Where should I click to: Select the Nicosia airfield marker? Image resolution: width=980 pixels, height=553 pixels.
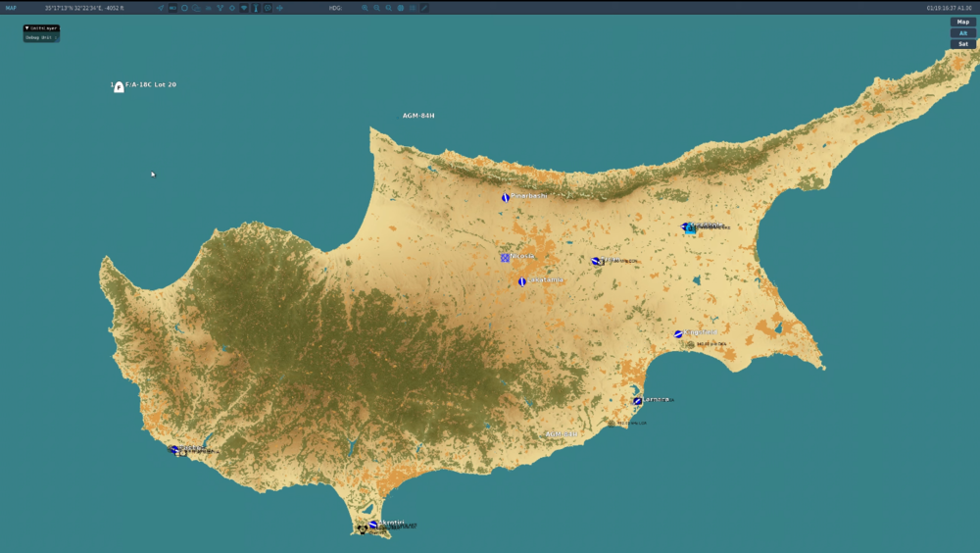pyautogui.click(x=505, y=258)
